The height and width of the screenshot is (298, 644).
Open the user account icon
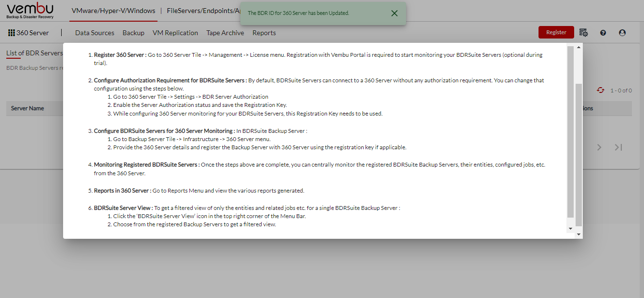pos(622,33)
